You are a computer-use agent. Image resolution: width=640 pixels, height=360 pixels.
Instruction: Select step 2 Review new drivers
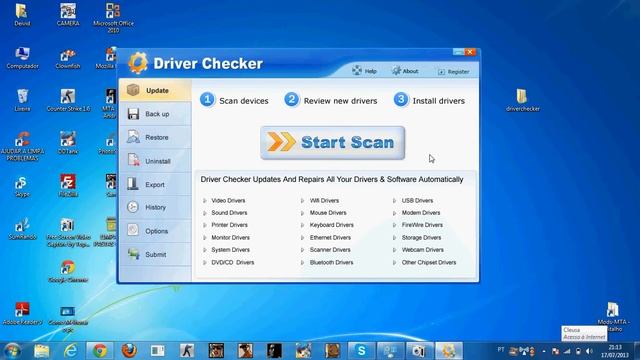pos(331,100)
